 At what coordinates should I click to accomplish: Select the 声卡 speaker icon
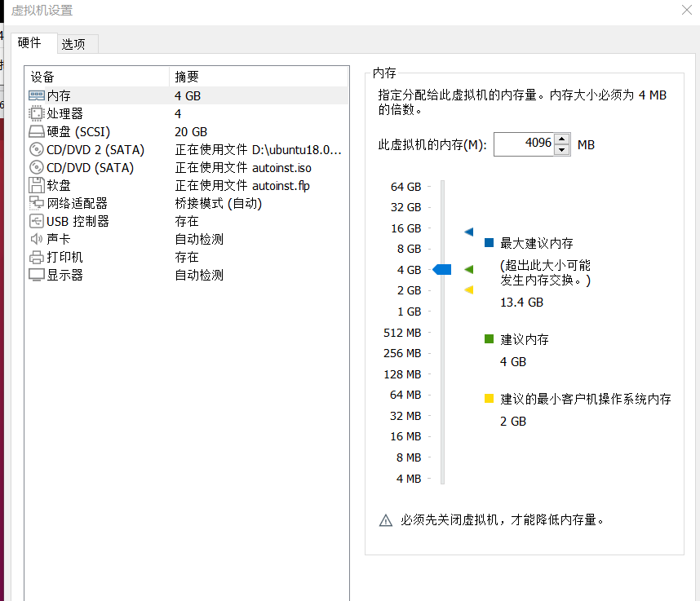[36, 239]
